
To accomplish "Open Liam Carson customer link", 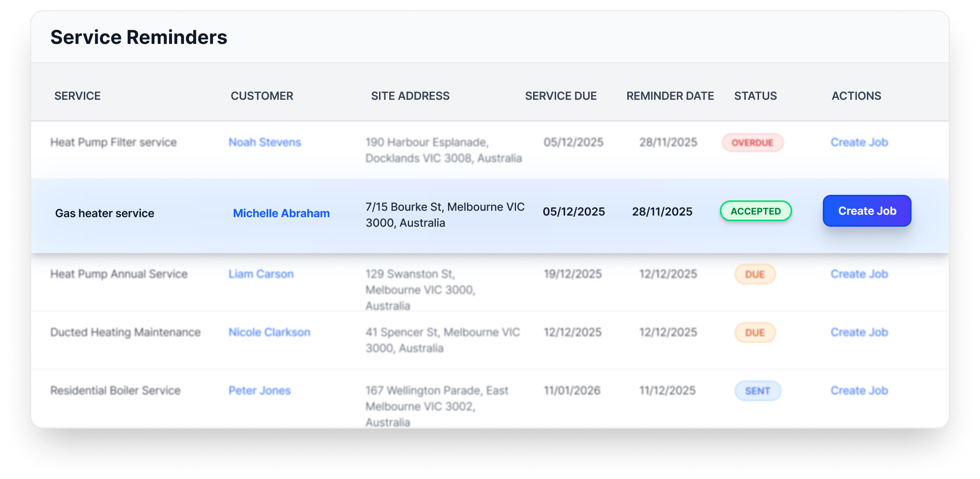I will (x=261, y=274).
